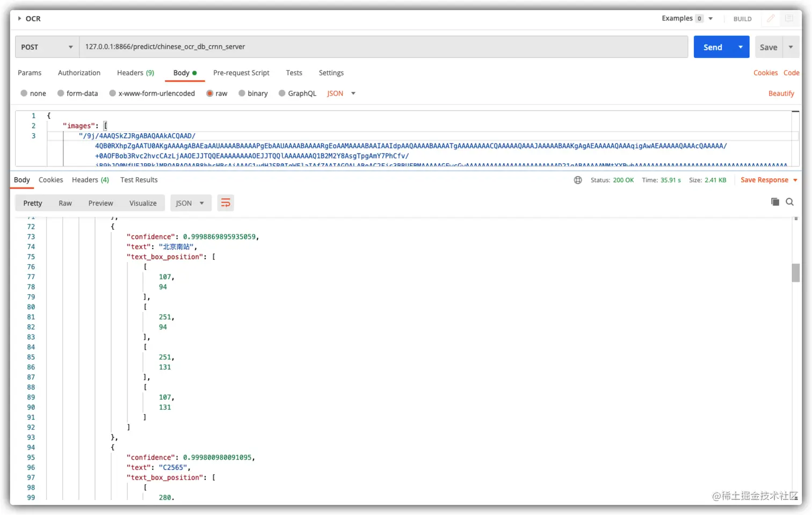
Task: Select the GraphQL body type
Action: click(x=298, y=93)
